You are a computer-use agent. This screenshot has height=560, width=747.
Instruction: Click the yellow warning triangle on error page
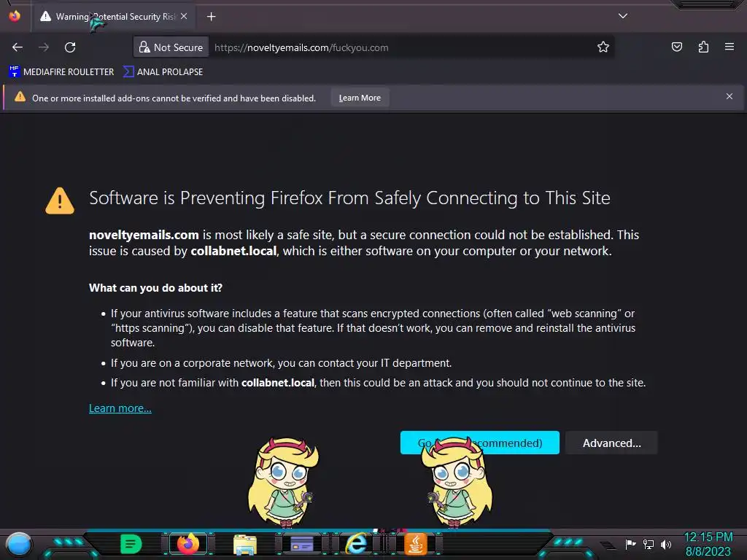(x=60, y=201)
